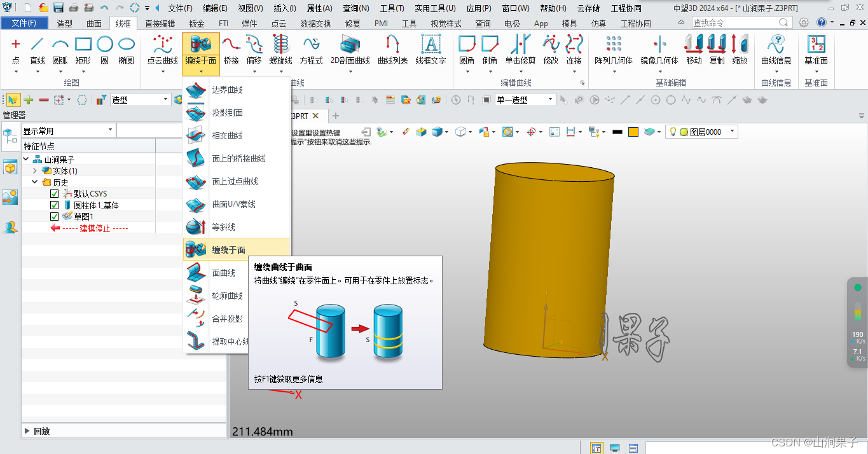The width and height of the screenshot is (868, 454).
Task: Choose 面上的桥接曲线 from the list
Action: [x=236, y=158]
